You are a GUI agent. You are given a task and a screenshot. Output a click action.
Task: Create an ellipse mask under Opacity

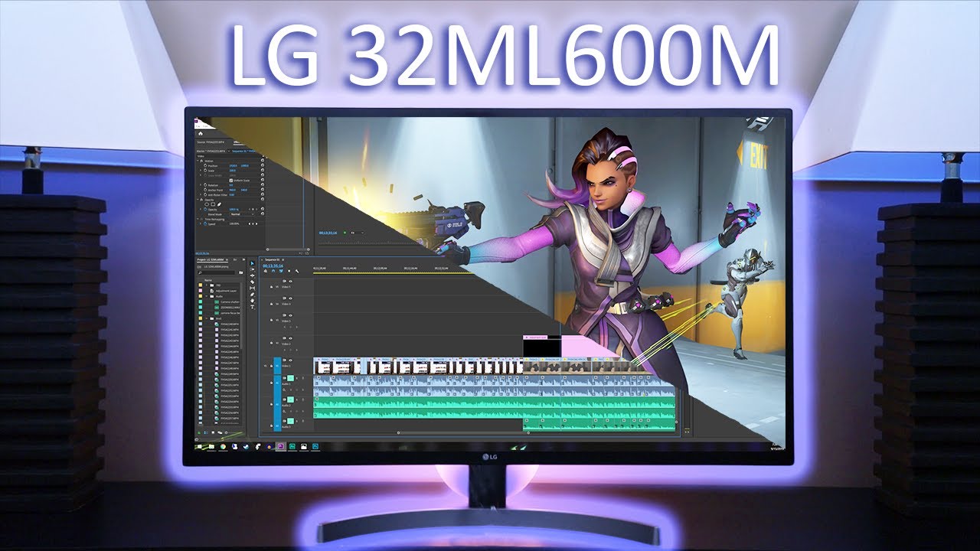point(207,204)
